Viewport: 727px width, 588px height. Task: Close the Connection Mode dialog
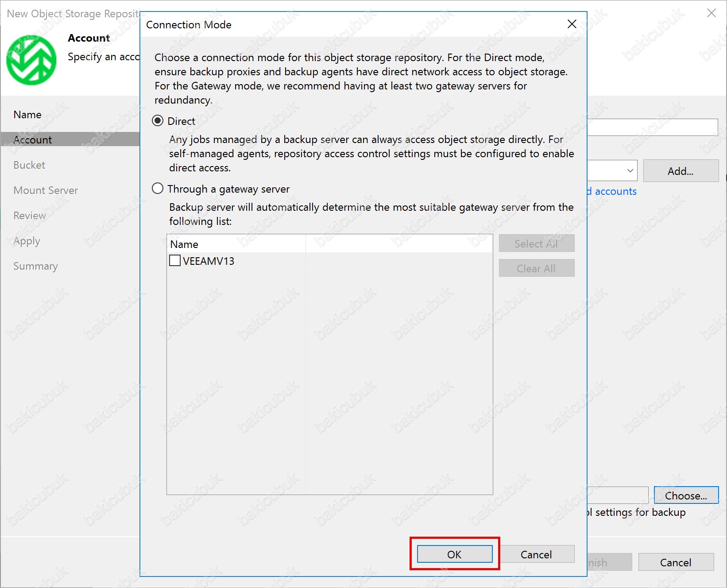pyautogui.click(x=572, y=24)
